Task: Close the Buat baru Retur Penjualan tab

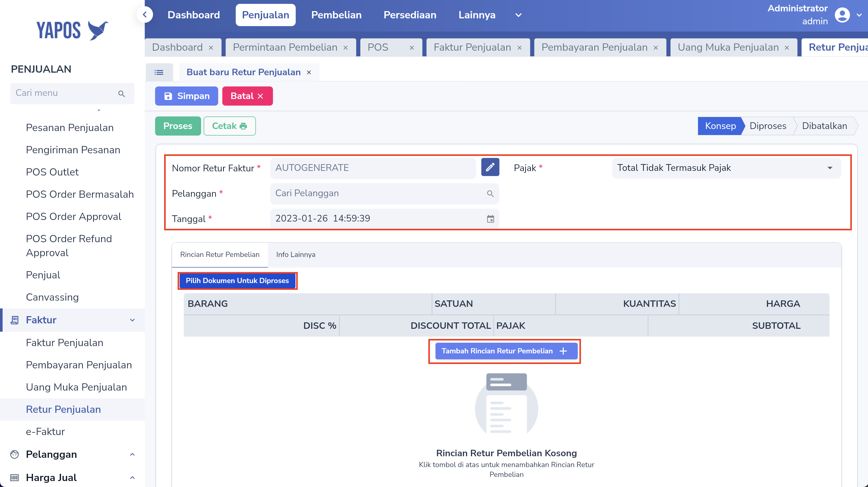Action: coord(309,72)
